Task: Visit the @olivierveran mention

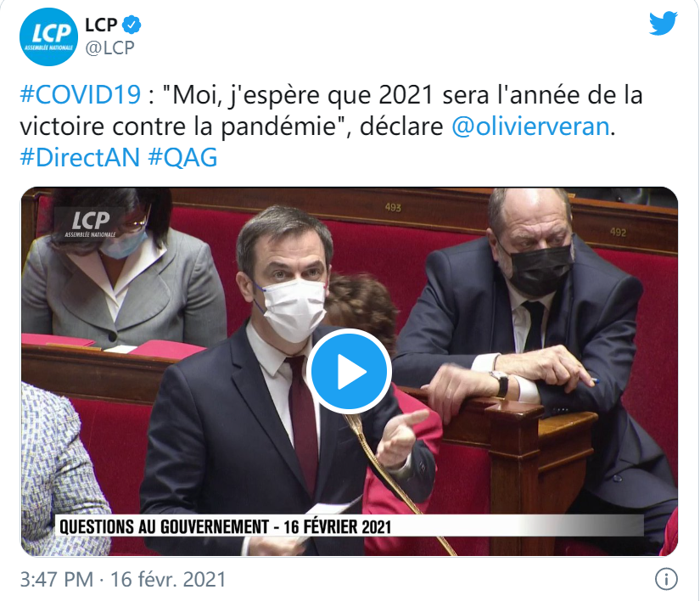Action: tap(530, 126)
